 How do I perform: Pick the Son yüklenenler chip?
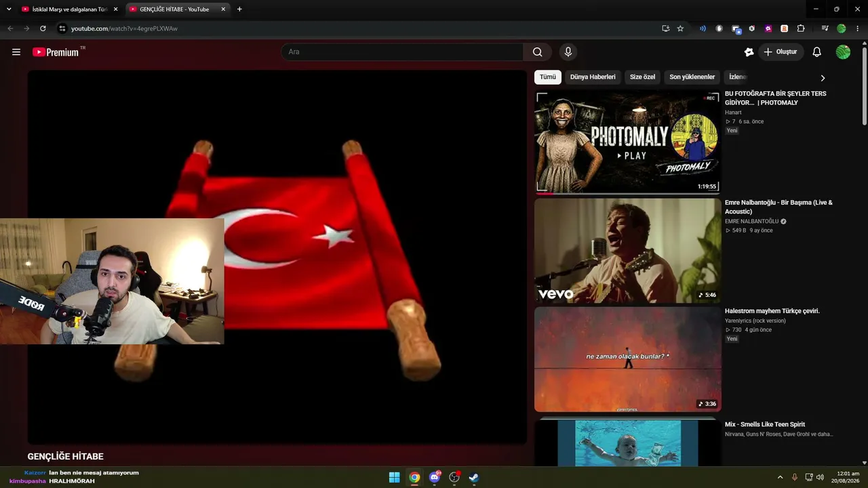coord(692,77)
